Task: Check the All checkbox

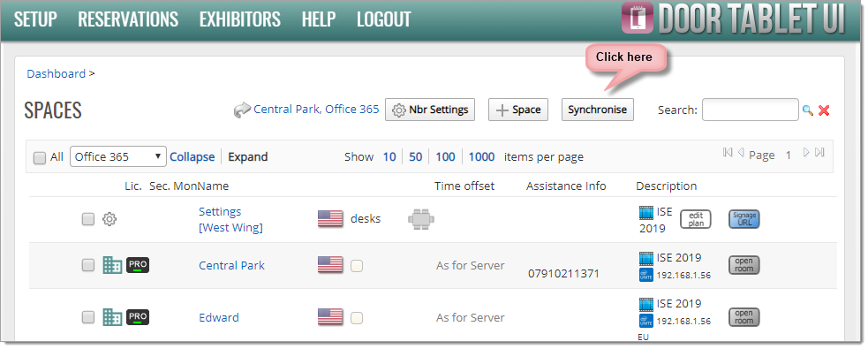Action: pos(40,158)
